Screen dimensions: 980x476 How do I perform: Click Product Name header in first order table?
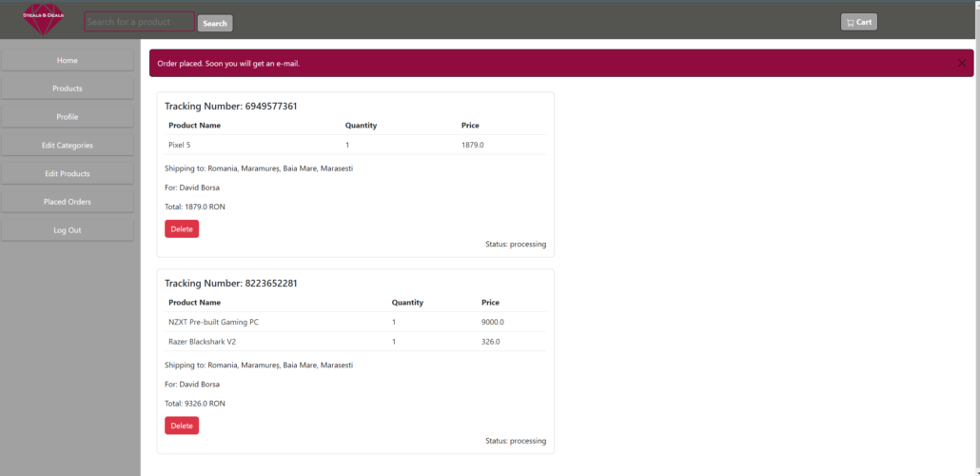(194, 125)
